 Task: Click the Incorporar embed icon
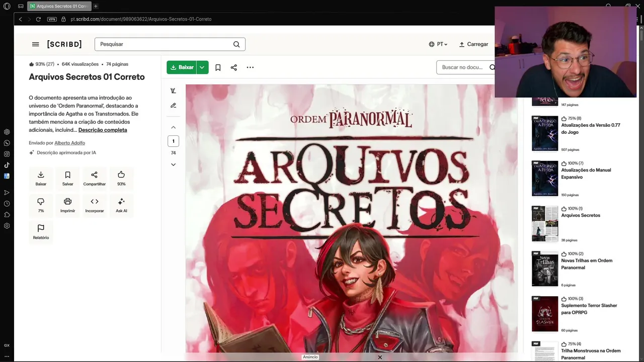point(95,205)
